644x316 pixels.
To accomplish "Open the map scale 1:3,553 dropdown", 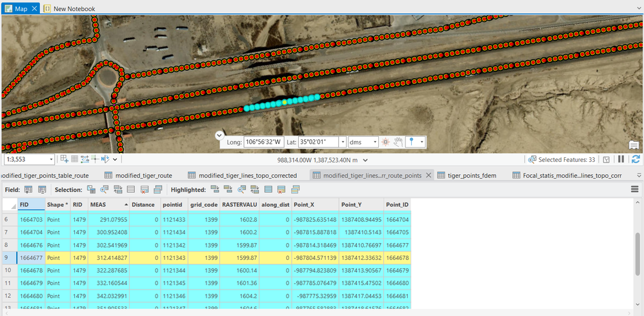I will 51,159.
